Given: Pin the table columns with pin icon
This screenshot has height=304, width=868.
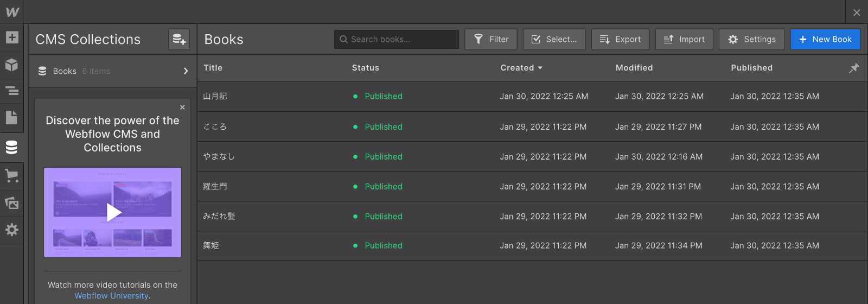Looking at the screenshot, I should click(x=854, y=68).
